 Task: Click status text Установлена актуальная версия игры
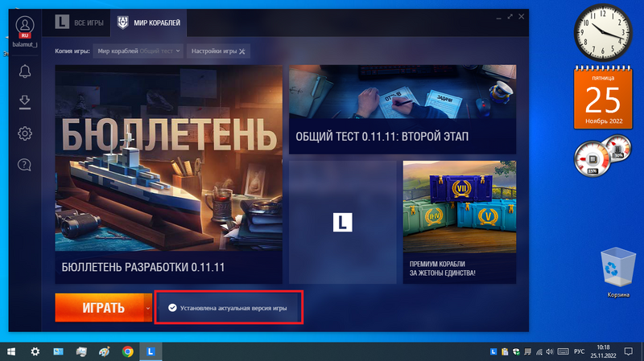(x=233, y=308)
